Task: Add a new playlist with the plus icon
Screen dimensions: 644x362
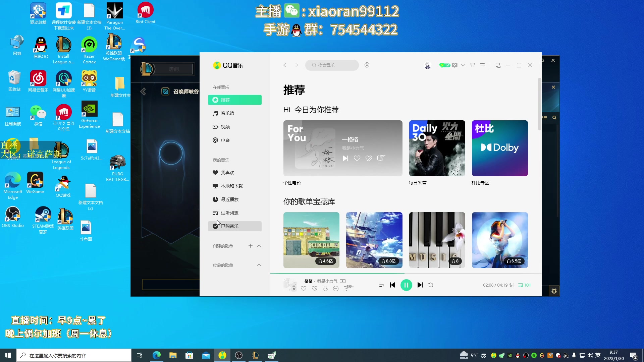Action: (251, 246)
